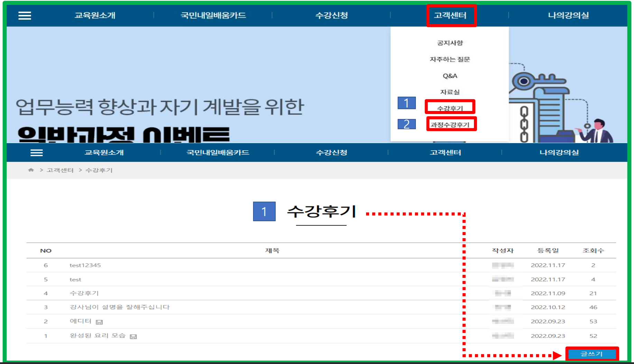Open 자료실 in the 고객센터 dropdown

pyautogui.click(x=450, y=92)
